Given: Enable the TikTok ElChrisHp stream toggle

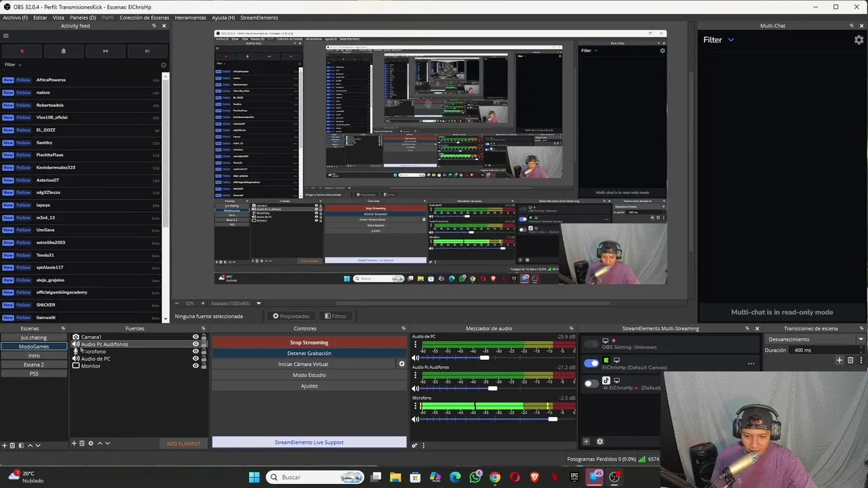Looking at the screenshot, I should point(591,383).
